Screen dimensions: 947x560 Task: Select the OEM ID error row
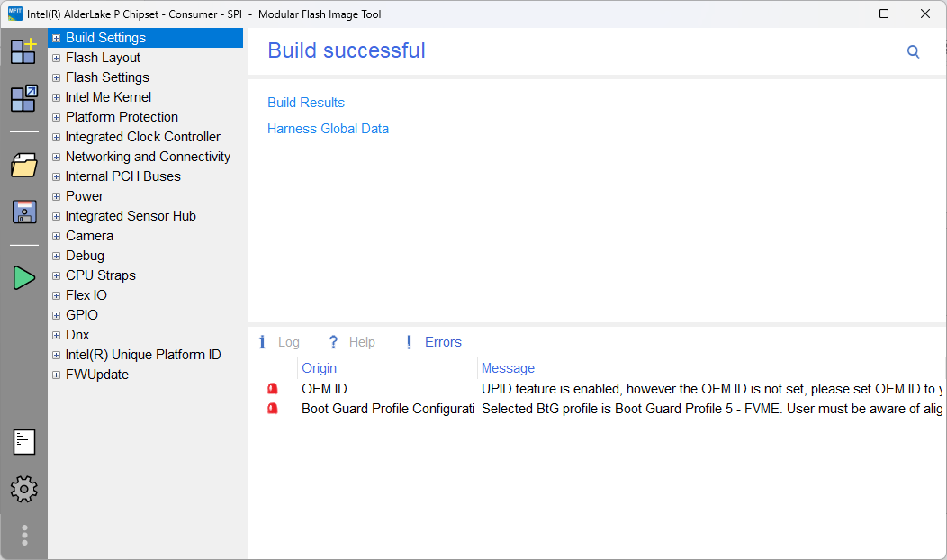click(x=324, y=389)
